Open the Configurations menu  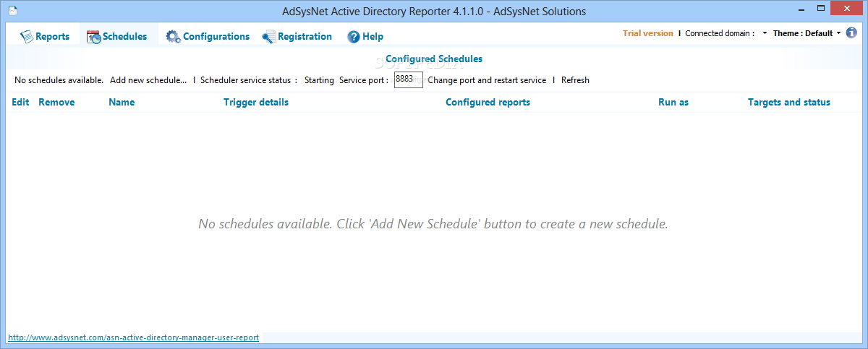[208, 36]
